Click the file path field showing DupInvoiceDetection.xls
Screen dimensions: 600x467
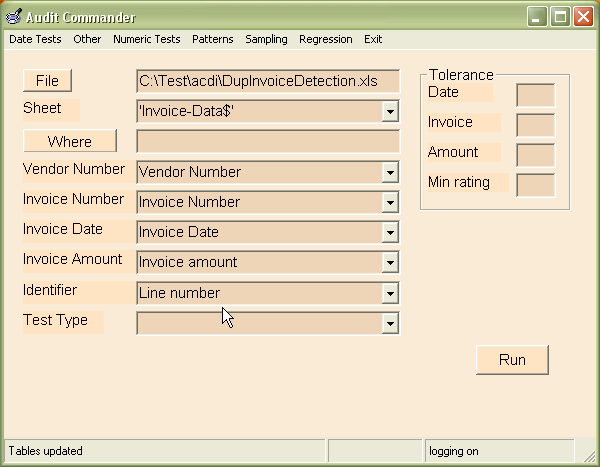(x=268, y=81)
